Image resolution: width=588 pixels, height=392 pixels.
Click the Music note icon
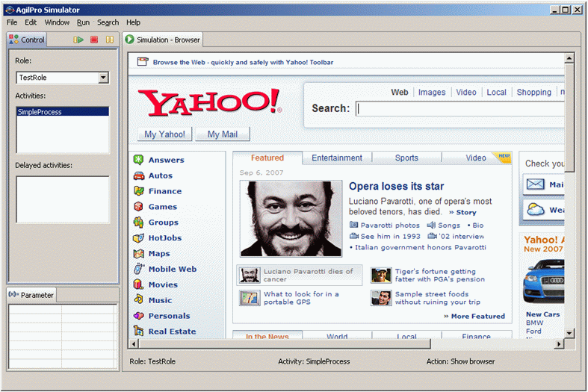(x=138, y=299)
